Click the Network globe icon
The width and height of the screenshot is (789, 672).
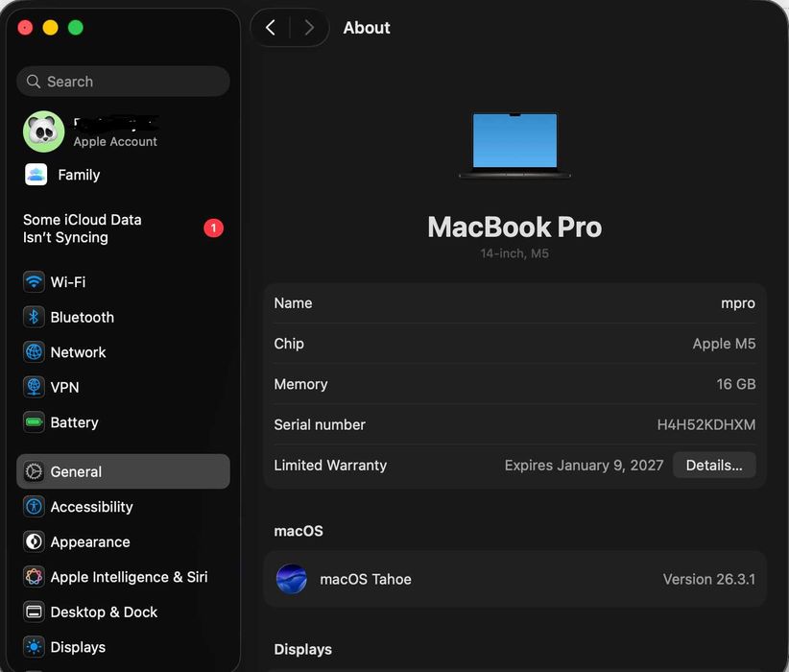tap(34, 352)
